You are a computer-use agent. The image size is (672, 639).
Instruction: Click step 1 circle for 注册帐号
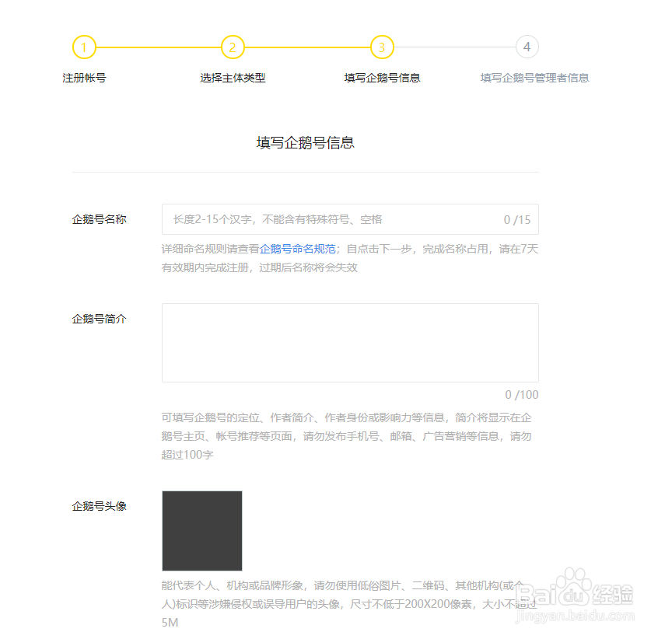click(83, 47)
